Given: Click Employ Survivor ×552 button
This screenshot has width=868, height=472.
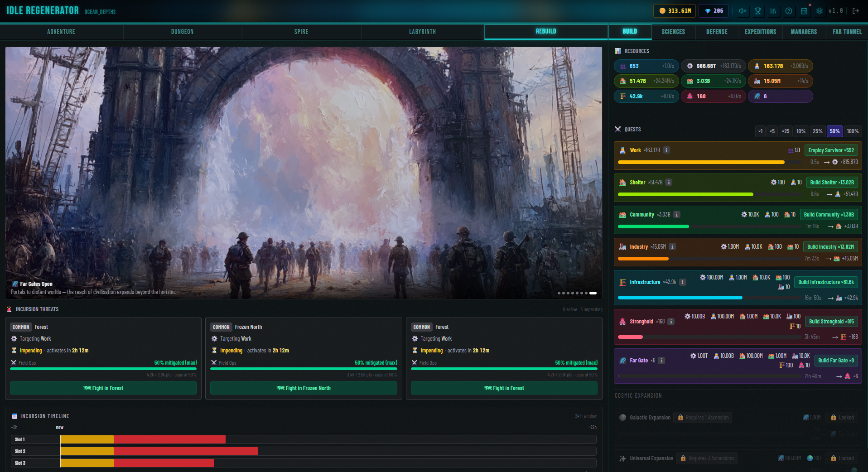Looking at the screenshot, I should pyautogui.click(x=831, y=150).
